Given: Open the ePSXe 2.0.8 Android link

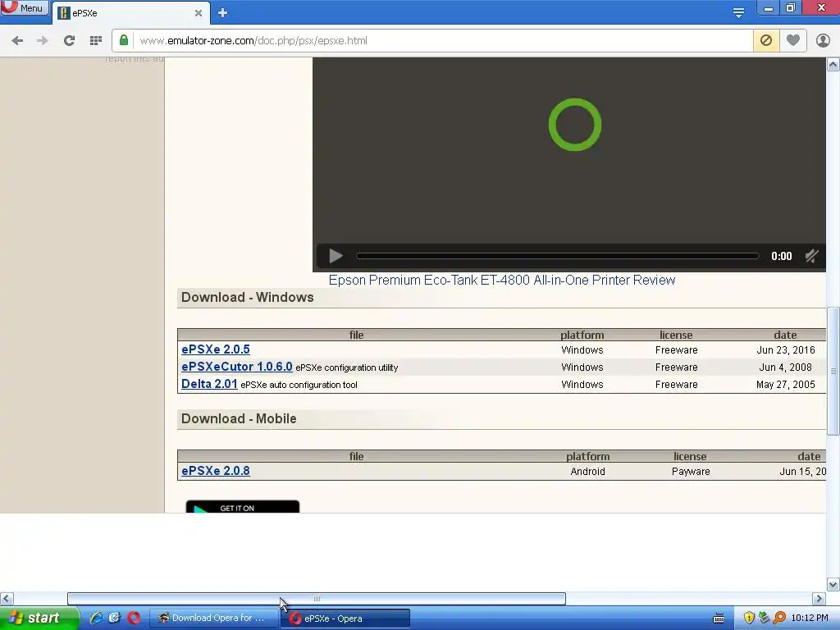Looking at the screenshot, I should coord(216,471).
